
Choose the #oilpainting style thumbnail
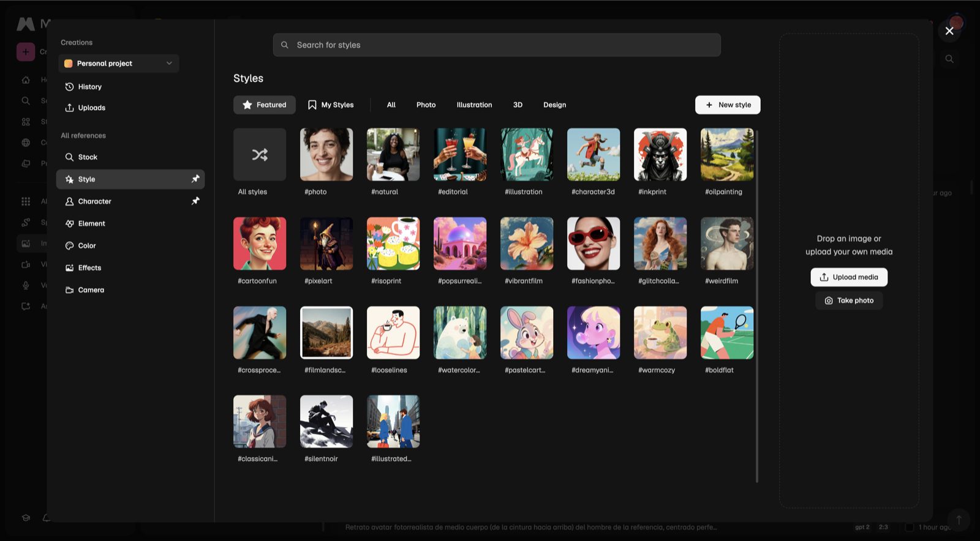point(727,154)
